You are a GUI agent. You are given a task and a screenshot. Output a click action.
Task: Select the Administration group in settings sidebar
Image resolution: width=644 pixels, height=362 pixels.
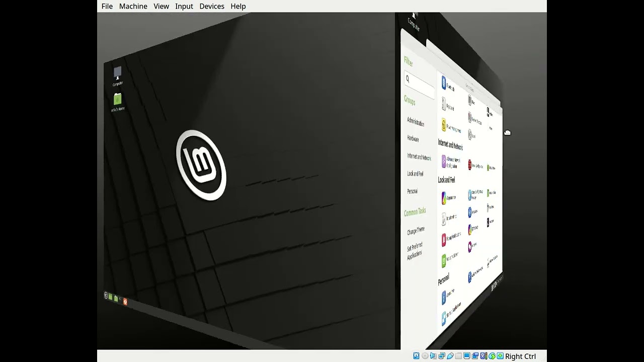click(x=416, y=122)
